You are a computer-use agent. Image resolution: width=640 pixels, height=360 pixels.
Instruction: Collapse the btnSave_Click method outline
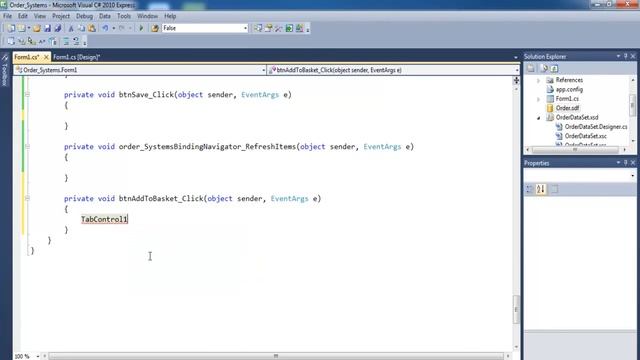coord(27,94)
